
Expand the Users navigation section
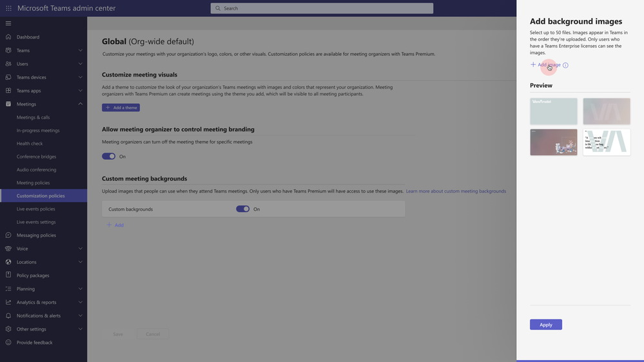[81, 64]
